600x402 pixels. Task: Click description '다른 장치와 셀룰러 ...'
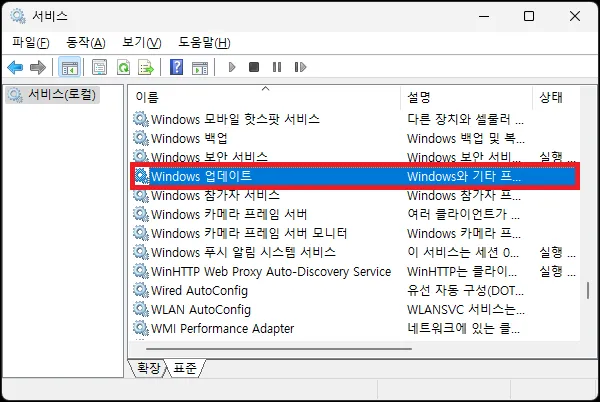click(x=465, y=119)
